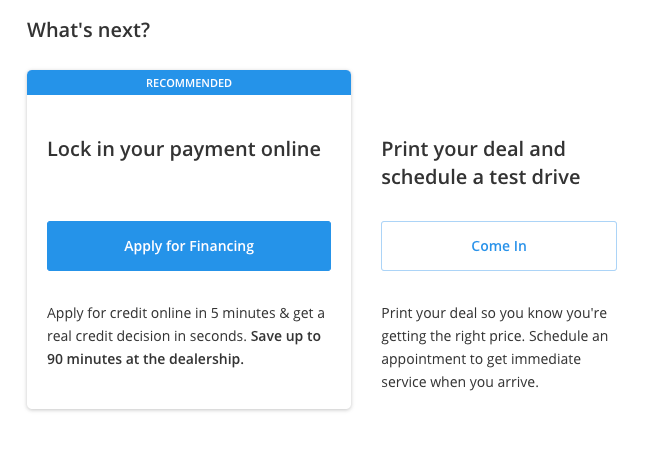
Task: Click the "Lock in your payment online" heading
Action: [184, 150]
